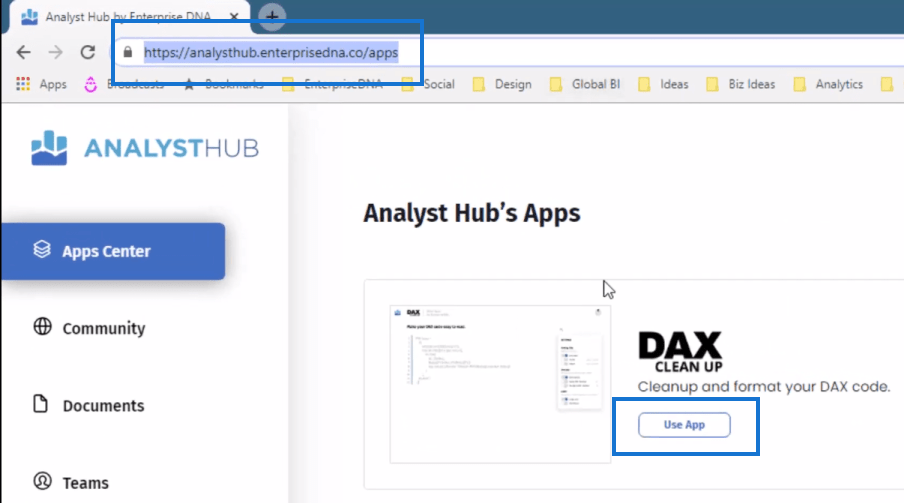Close the Analyst Hub browser tab
The image size is (904, 503).
click(233, 17)
